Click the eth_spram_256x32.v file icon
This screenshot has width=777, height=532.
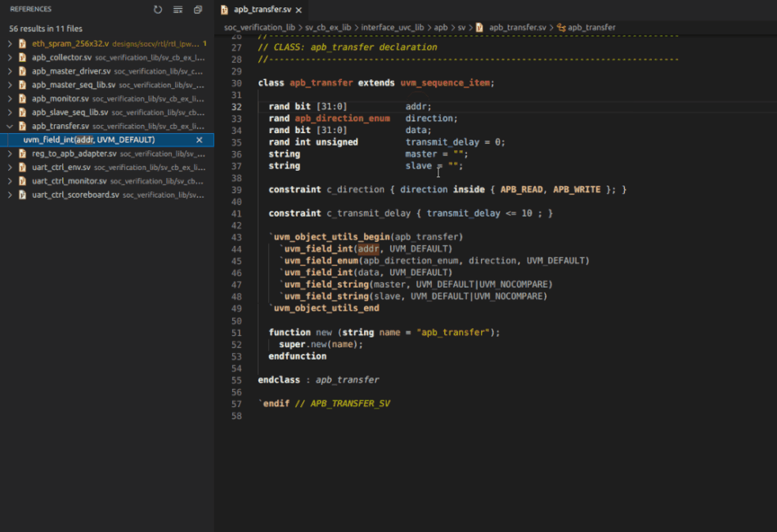[x=23, y=43]
